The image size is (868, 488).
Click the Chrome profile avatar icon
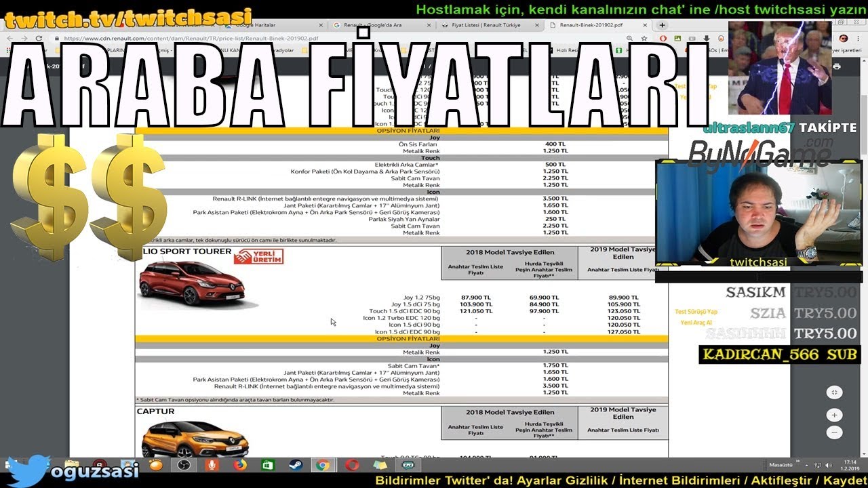tap(844, 39)
